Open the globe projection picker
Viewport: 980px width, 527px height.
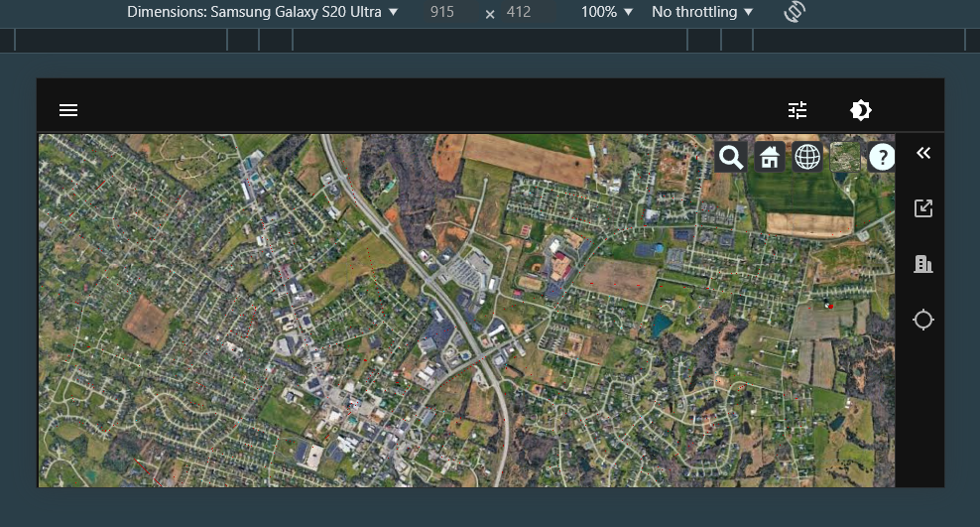pyautogui.click(x=806, y=157)
